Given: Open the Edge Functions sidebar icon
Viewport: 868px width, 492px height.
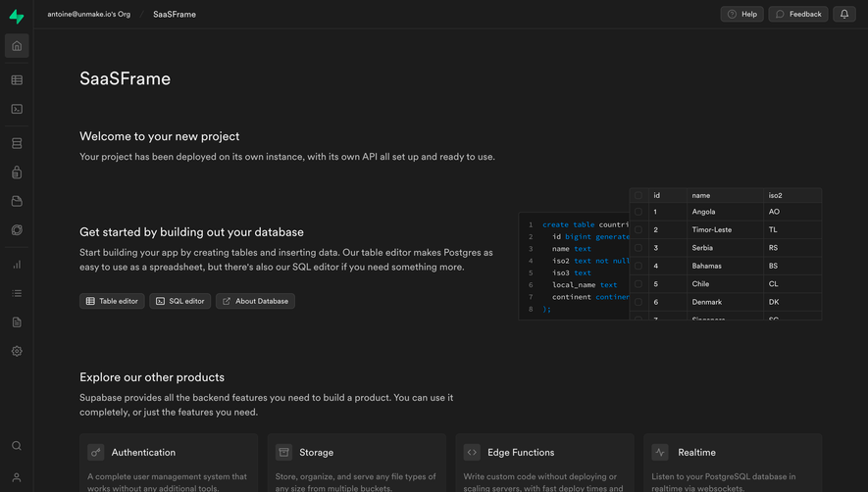Looking at the screenshot, I should [17, 229].
